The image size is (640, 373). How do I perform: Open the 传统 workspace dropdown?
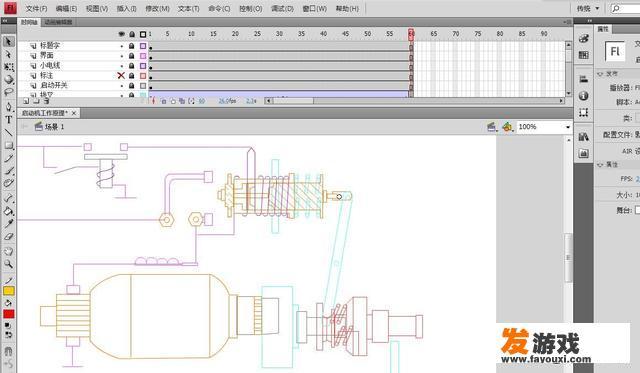[588, 8]
